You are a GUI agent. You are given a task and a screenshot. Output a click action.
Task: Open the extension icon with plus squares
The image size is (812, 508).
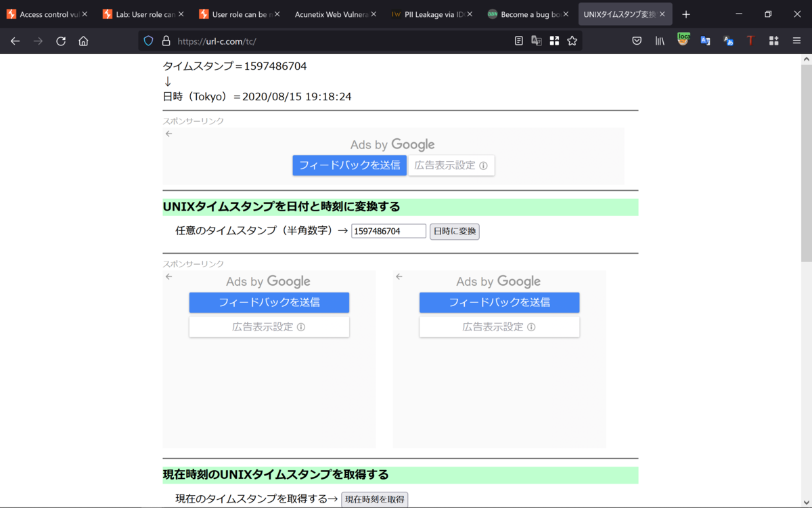773,41
